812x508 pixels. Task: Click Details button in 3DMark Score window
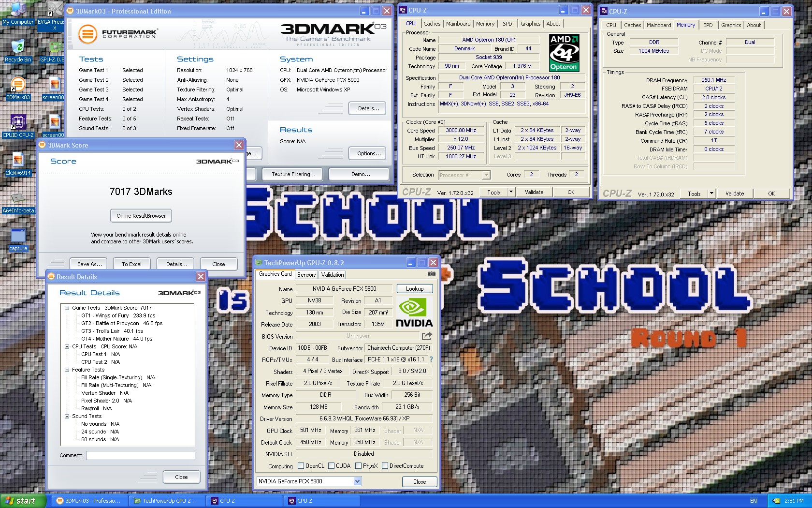pos(176,264)
